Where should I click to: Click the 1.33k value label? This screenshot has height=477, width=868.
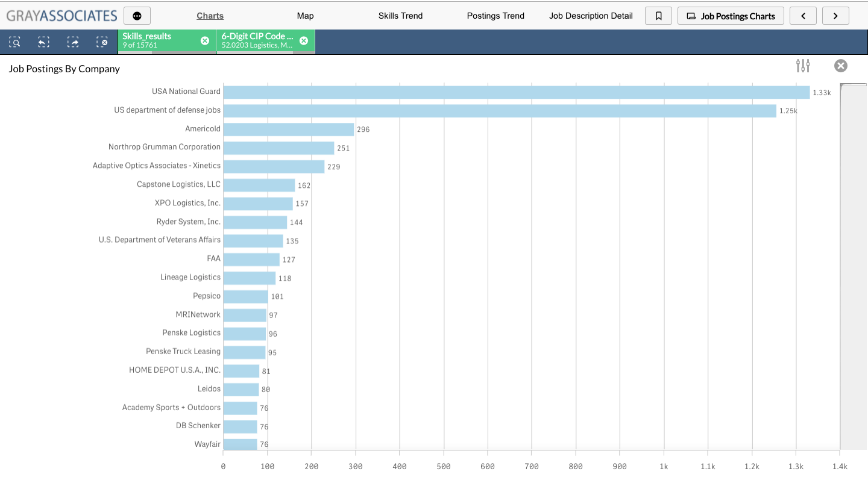pyautogui.click(x=822, y=93)
